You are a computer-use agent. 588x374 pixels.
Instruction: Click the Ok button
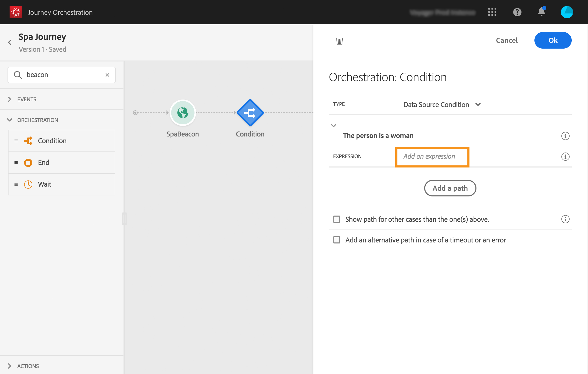[x=553, y=40]
